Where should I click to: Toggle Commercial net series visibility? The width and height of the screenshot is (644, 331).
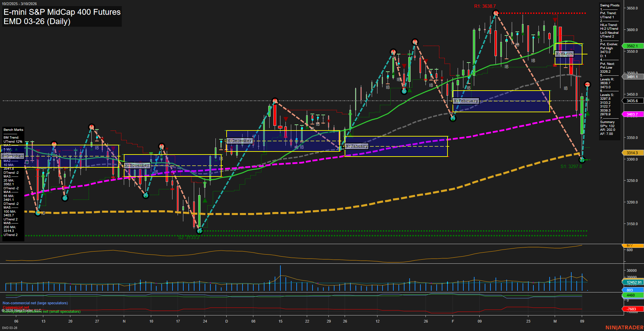coord(16,307)
